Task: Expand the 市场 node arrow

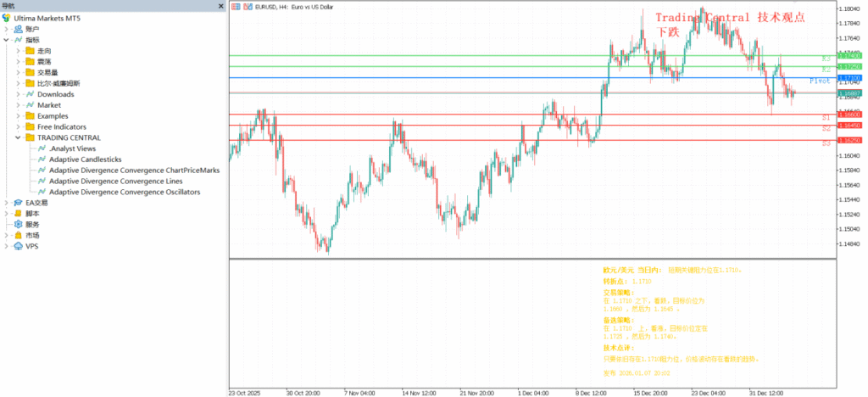Action: point(6,235)
